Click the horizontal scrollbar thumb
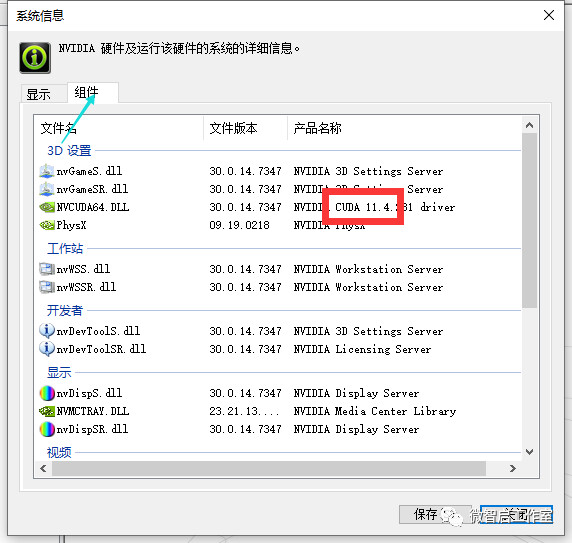 click(269, 468)
